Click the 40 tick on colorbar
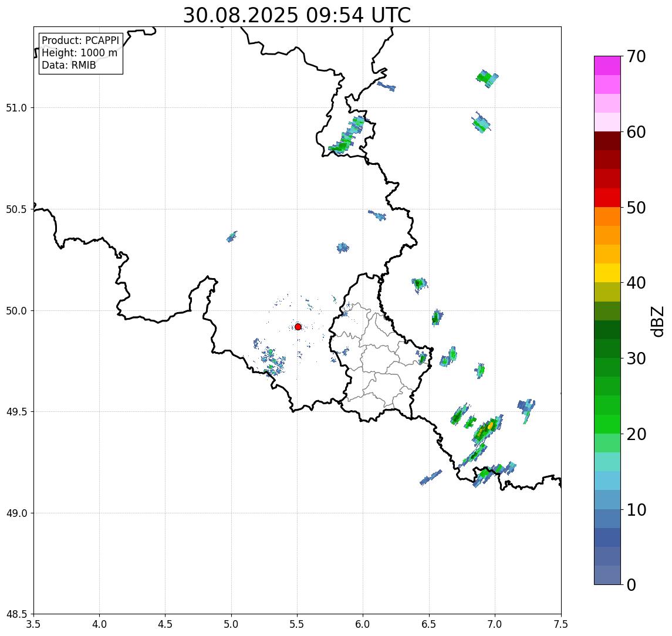Viewport: 672px width, 636px height. tap(636, 283)
